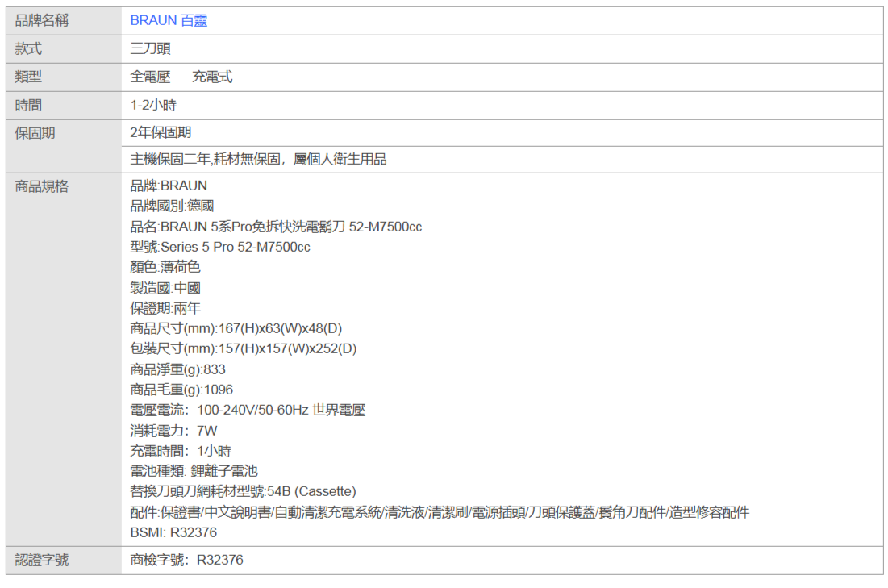Click the 電池種類 鋰離子電池 line

pyautogui.click(x=194, y=471)
